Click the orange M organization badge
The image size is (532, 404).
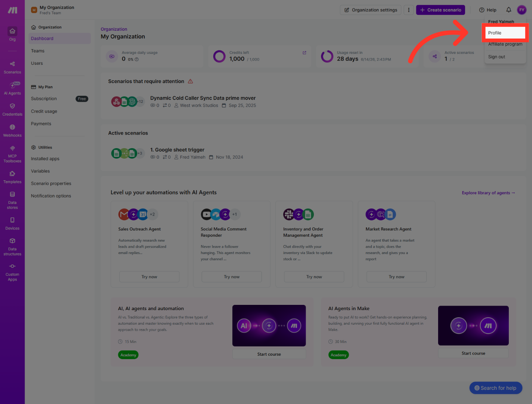click(x=34, y=10)
